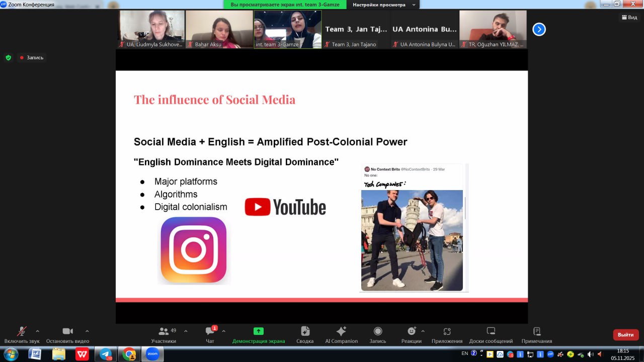Open the Chat panel
This screenshot has height=362, width=644.
click(x=210, y=331)
